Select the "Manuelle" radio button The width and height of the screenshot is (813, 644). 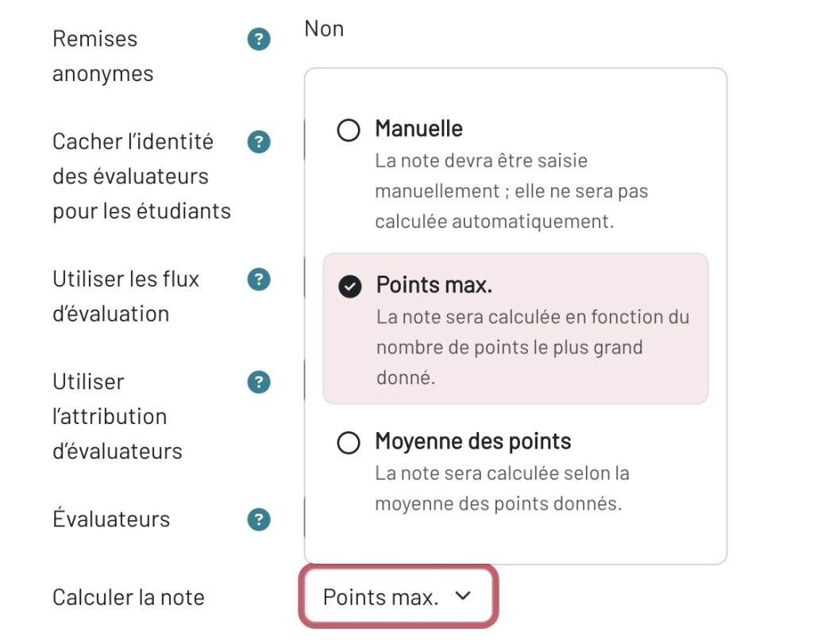click(349, 129)
